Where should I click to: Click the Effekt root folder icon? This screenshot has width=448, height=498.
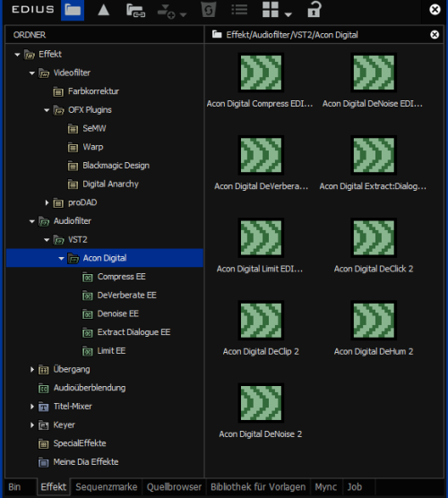pos(30,55)
